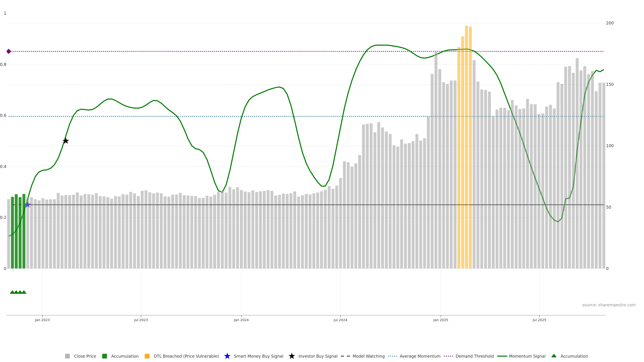Click the Jul 2025 axis label
Screen dimensions: 644x362
(539, 320)
